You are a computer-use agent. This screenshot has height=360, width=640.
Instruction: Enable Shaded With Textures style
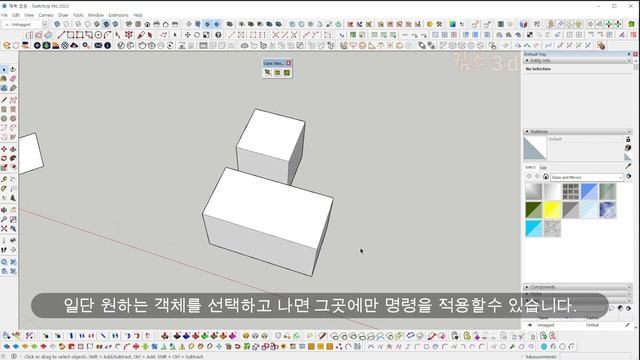point(106,24)
